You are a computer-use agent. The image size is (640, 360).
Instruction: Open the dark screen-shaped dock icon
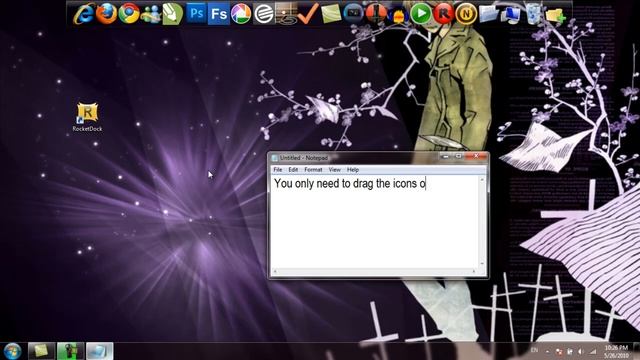click(x=353, y=13)
